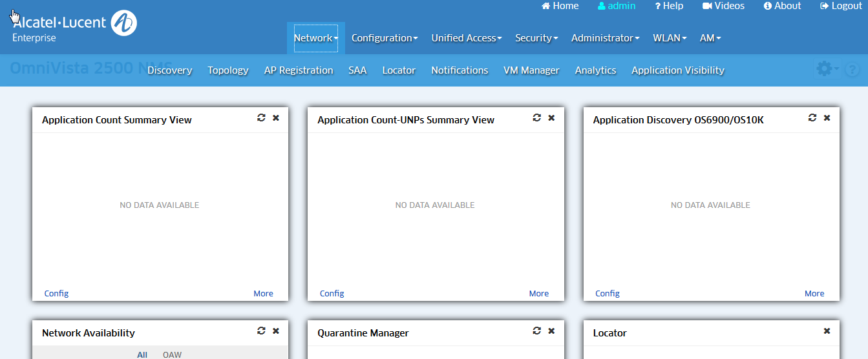Click More link in Application Discovery widget

pos(814,293)
